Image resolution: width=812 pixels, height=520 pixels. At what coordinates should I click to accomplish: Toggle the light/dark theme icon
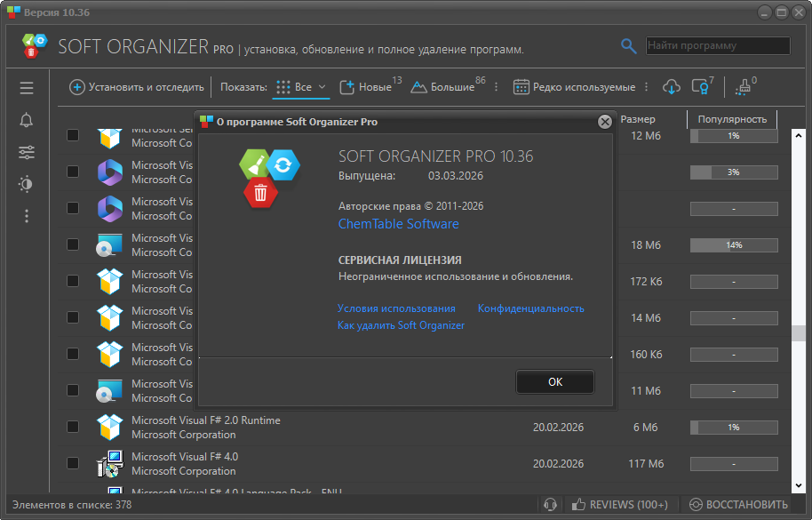pyautogui.click(x=27, y=184)
